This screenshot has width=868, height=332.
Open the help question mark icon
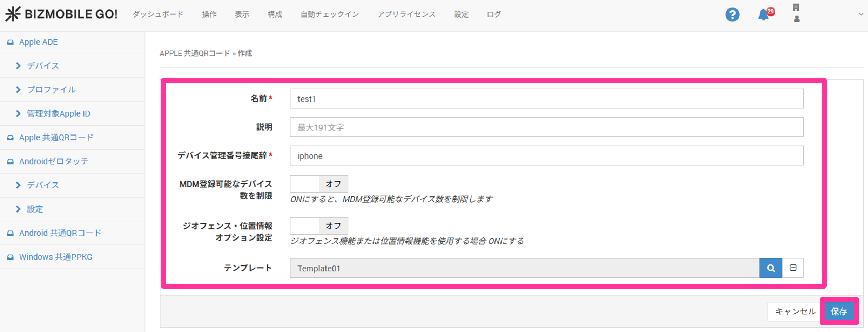point(732,15)
